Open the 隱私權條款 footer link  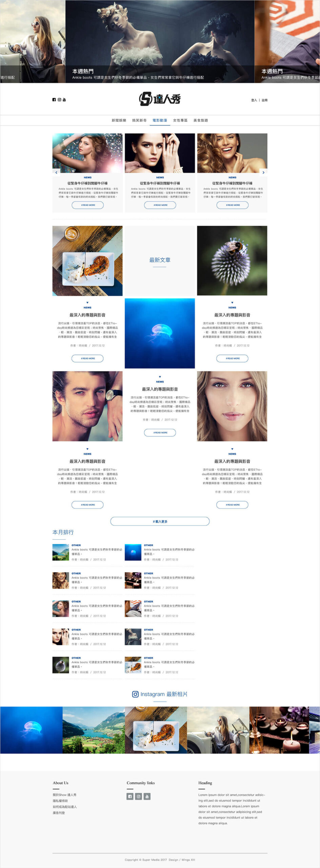pos(60,801)
